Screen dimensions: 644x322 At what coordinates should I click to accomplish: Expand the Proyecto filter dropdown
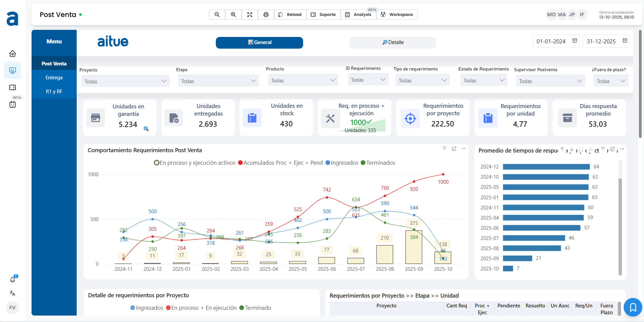point(125,81)
